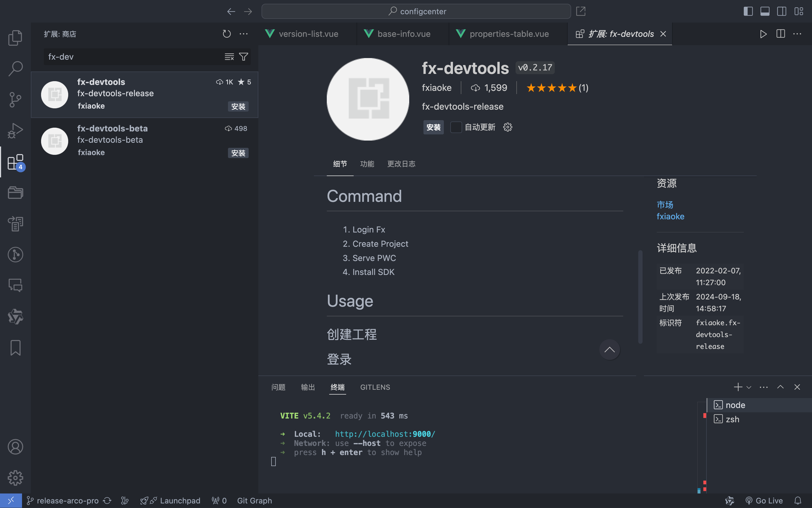812x508 pixels.
Task: Open extension settings gear next to auto update
Action: coord(508,127)
